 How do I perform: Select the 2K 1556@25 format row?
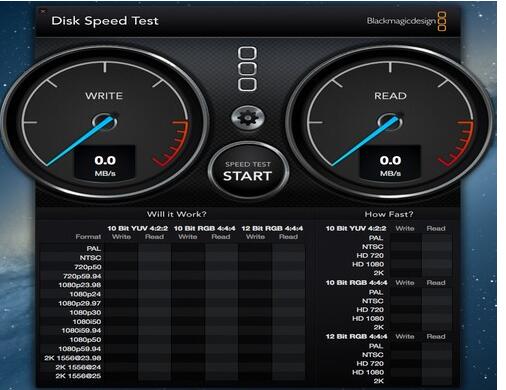(172, 376)
